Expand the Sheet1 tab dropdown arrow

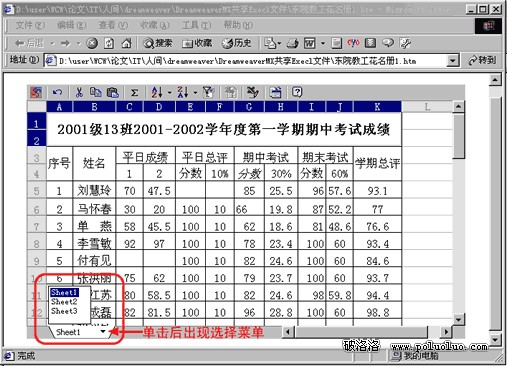103,331
